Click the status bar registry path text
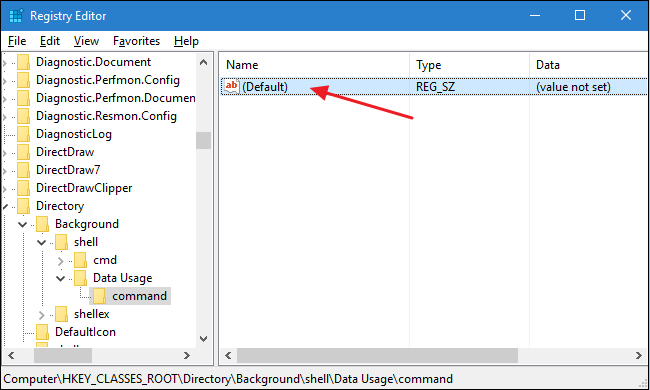The width and height of the screenshot is (650, 390). pyautogui.click(x=228, y=379)
